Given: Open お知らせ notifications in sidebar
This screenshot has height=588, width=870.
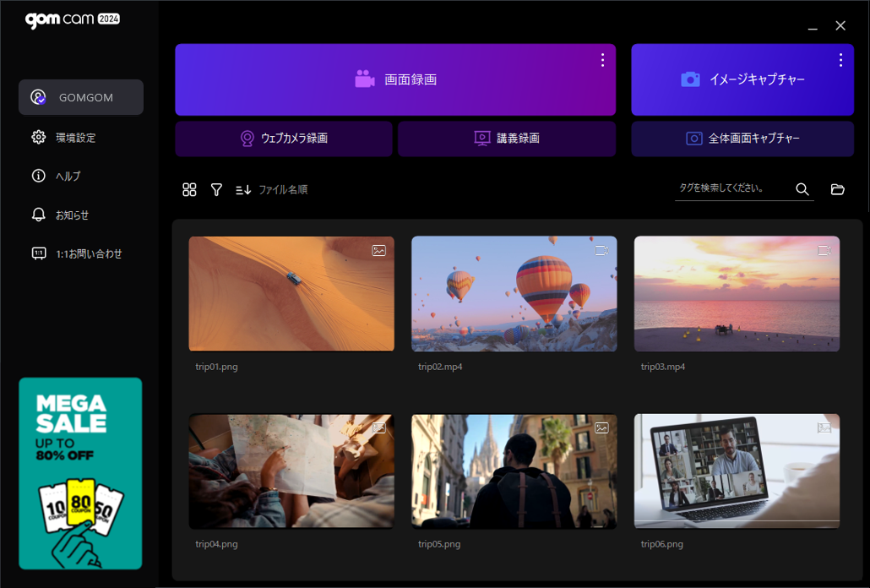Looking at the screenshot, I should [72, 215].
